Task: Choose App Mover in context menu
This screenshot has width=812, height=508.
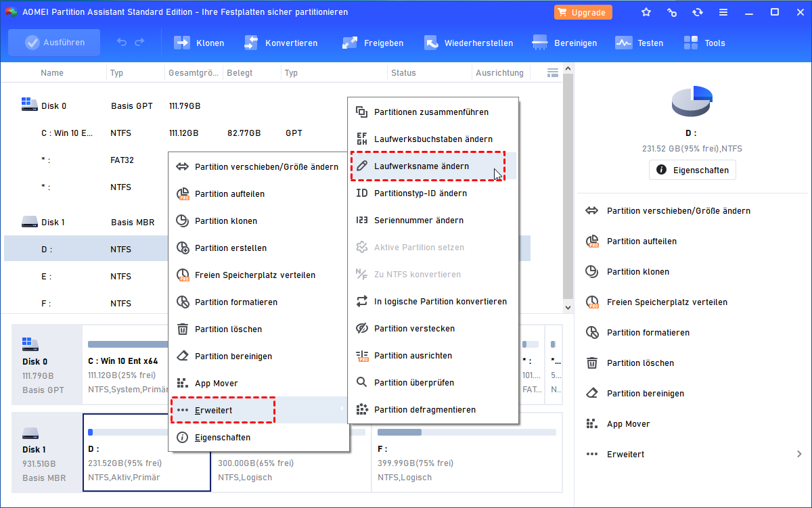Action: (x=258, y=383)
